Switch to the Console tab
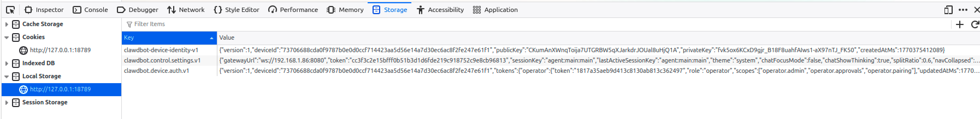 tap(90, 10)
